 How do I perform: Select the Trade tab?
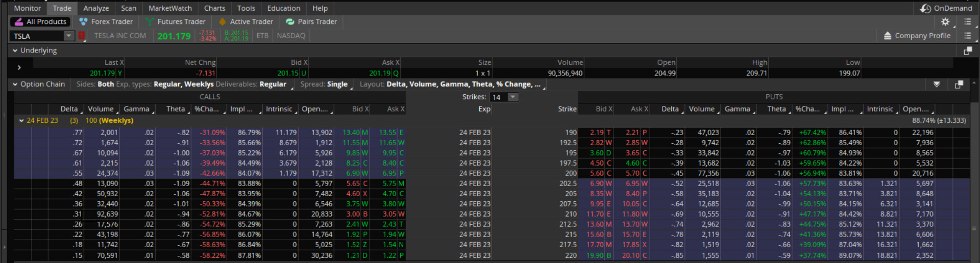pyautogui.click(x=62, y=8)
